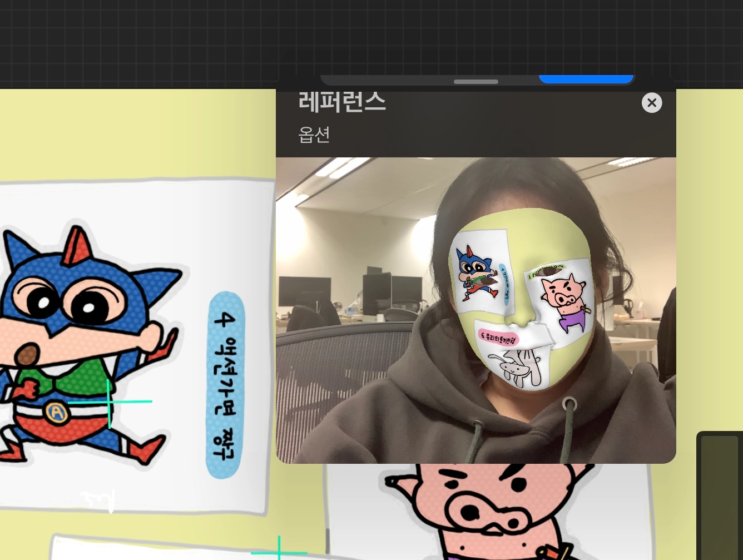Open the 옵션 options in reference panel

(x=314, y=135)
